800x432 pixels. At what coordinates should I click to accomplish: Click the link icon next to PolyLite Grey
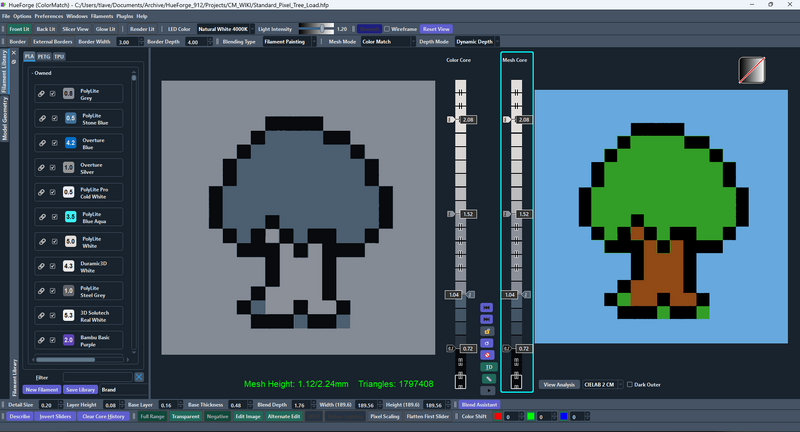coord(41,94)
